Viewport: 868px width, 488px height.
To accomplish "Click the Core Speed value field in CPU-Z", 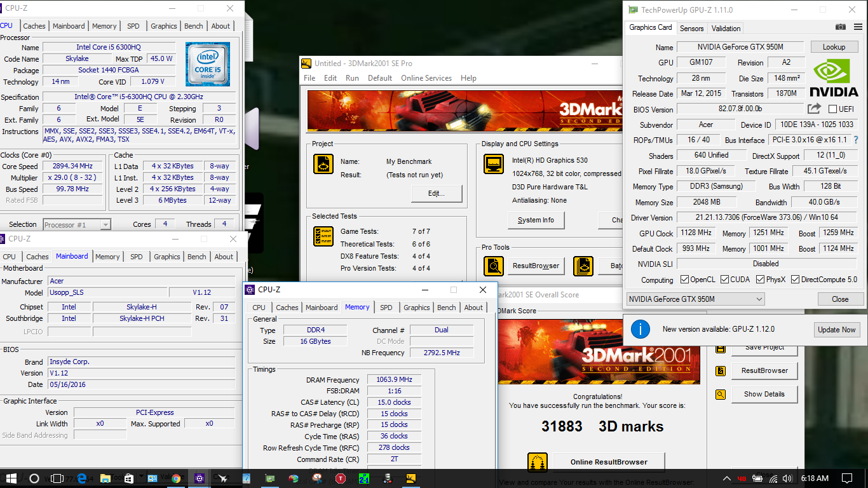I will [74, 166].
